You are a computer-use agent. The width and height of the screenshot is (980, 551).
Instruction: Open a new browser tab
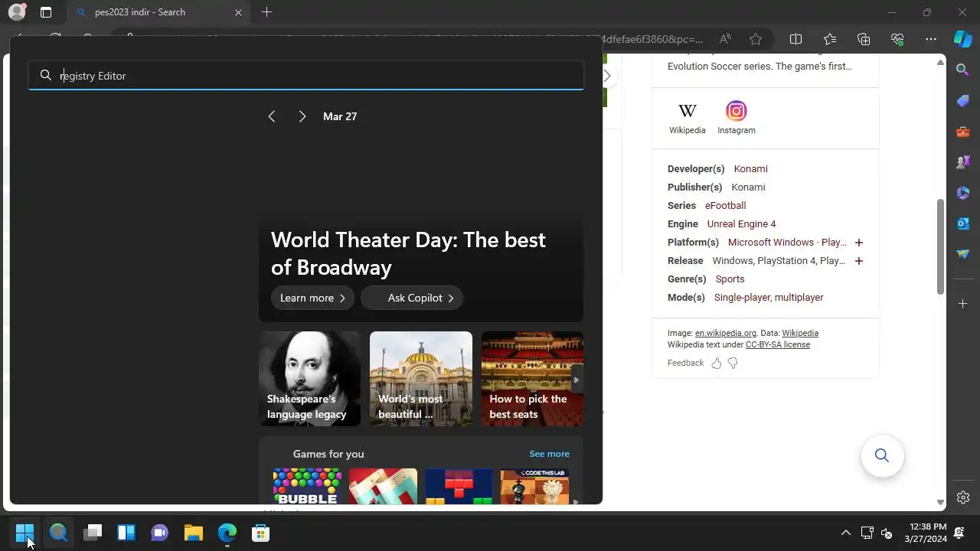tap(266, 12)
